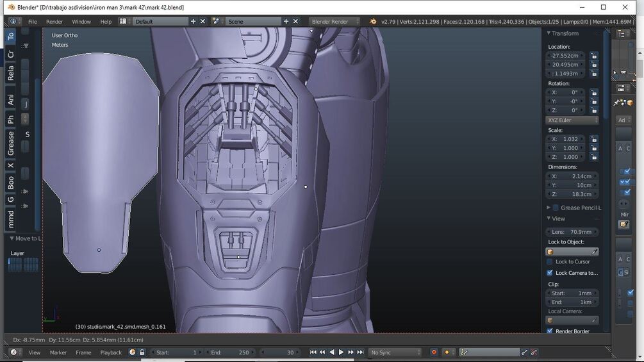Add a new scene with the plus icon
This screenshot has width=644, height=362.
[286, 21]
